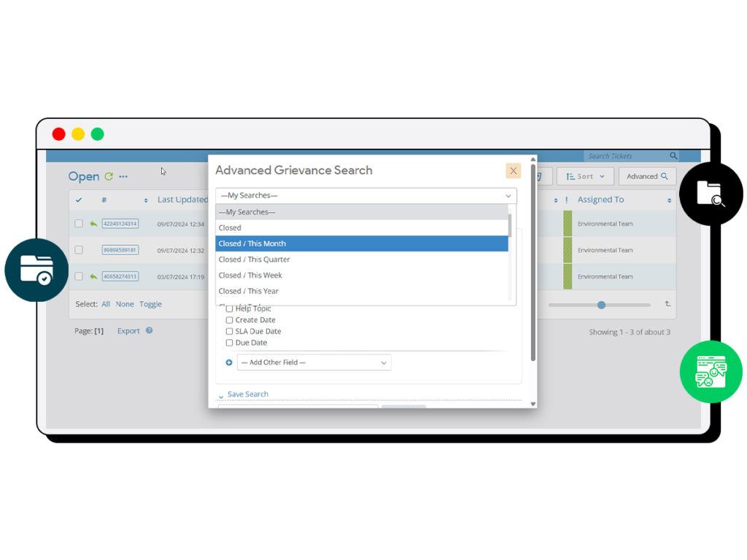This screenshot has height=560, width=747.
Task: Click the reply arrow on ticket 42245124314
Action: point(93,224)
